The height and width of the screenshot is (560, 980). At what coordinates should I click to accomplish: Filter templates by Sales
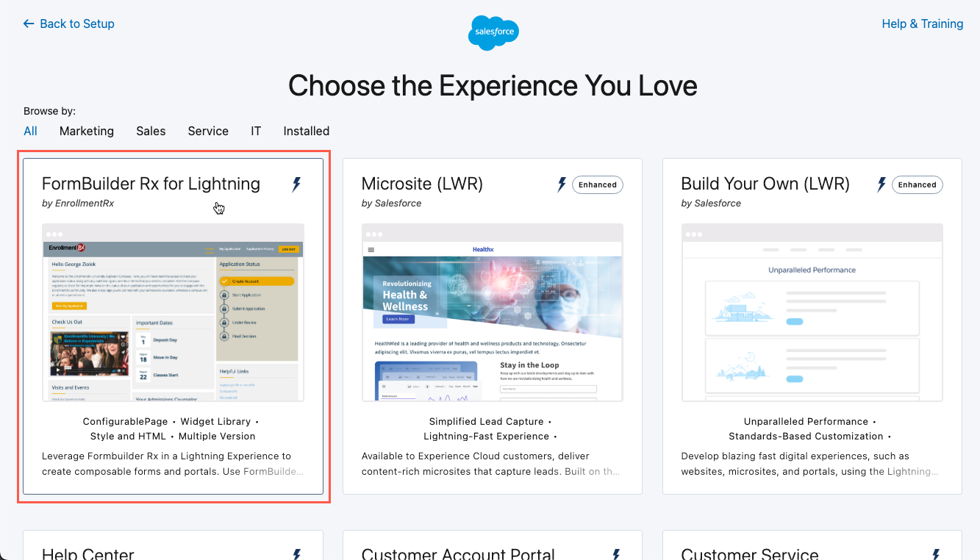click(x=151, y=131)
